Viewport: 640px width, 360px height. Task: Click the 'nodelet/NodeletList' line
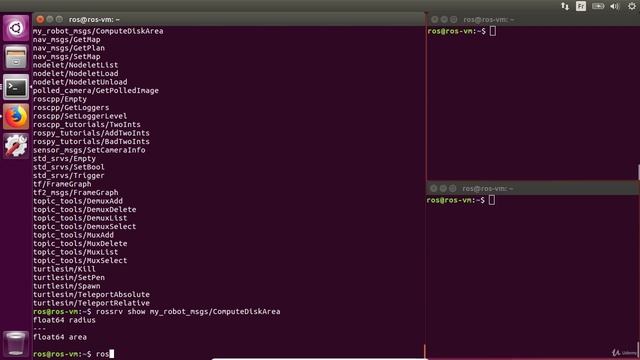(76, 65)
